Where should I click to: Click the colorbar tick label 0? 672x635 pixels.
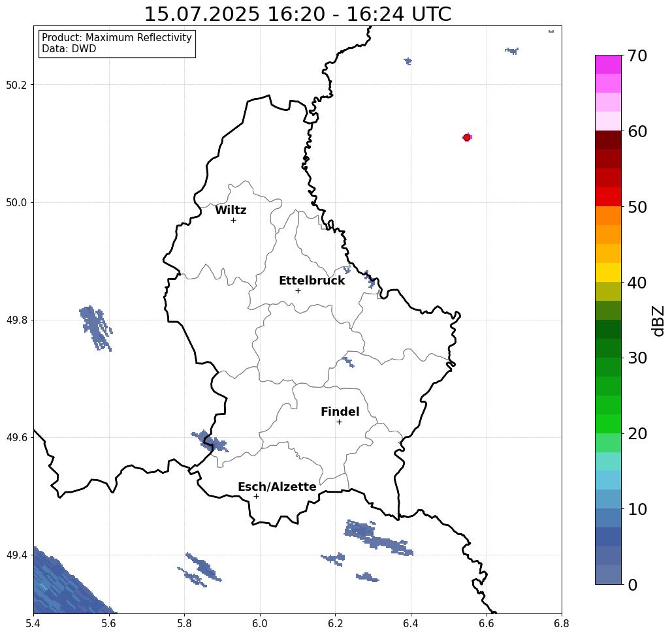pos(632,585)
